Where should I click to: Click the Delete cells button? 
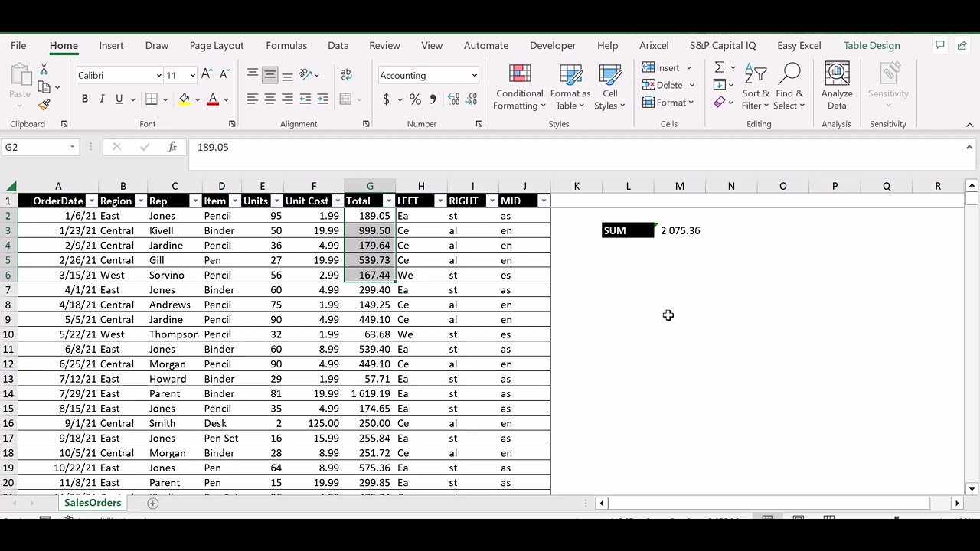[x=668, y=85]
